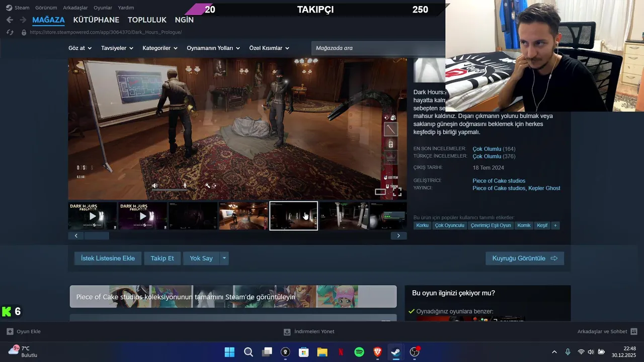Open the Yardım menu
644x362 pixels.
click(x=126, y=8)
